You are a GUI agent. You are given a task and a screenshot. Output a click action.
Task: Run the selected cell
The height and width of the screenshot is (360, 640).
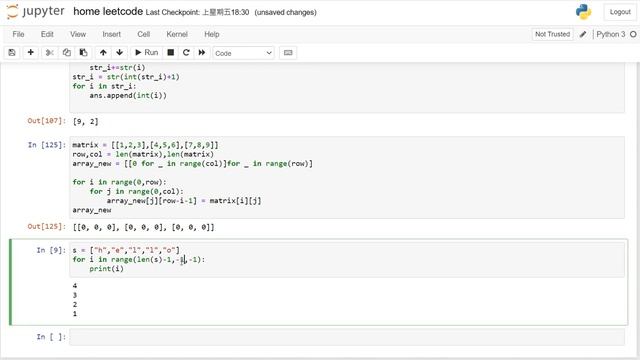(146, 53)
